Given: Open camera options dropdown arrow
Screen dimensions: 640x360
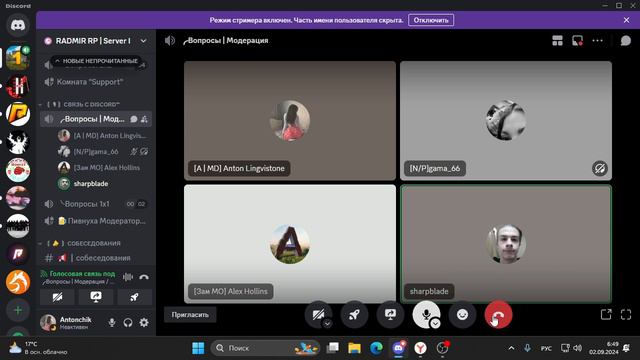Looking at the screenshot, I should click(327, 324).
